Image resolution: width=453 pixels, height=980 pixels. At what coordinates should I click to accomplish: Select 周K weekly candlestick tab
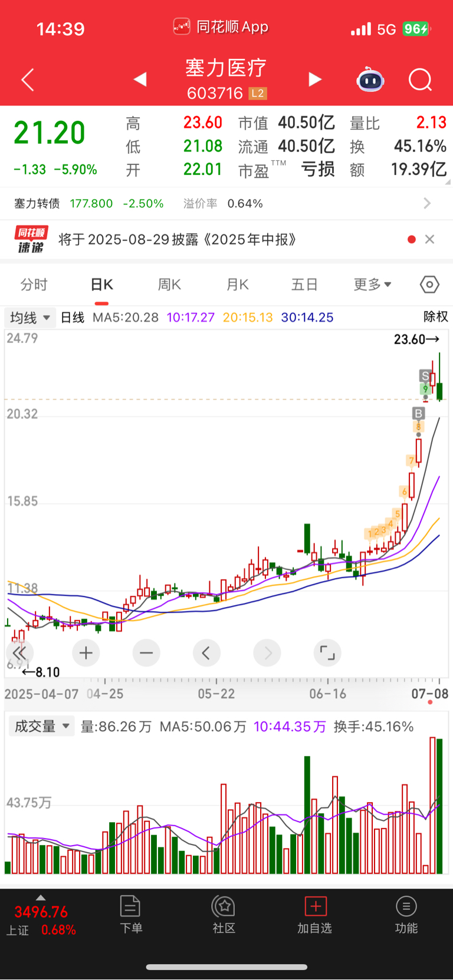[169, 285]
